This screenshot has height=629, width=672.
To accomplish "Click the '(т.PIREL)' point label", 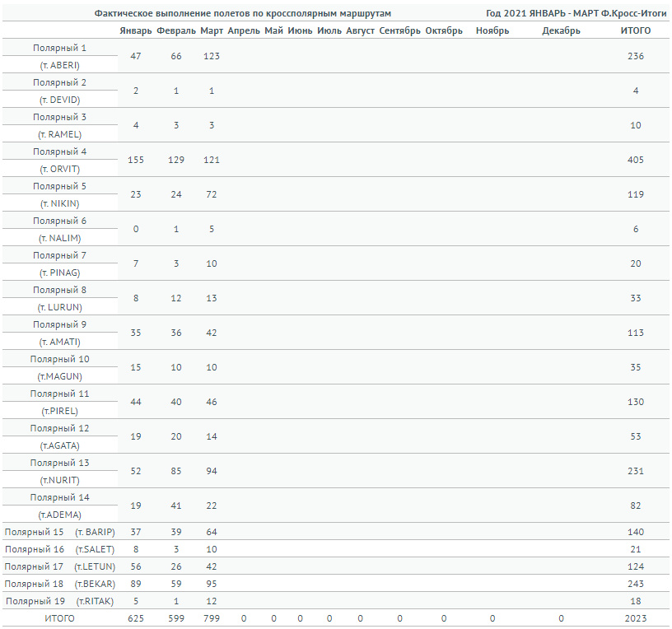I will pyautogui.click(x=59, y=412).
